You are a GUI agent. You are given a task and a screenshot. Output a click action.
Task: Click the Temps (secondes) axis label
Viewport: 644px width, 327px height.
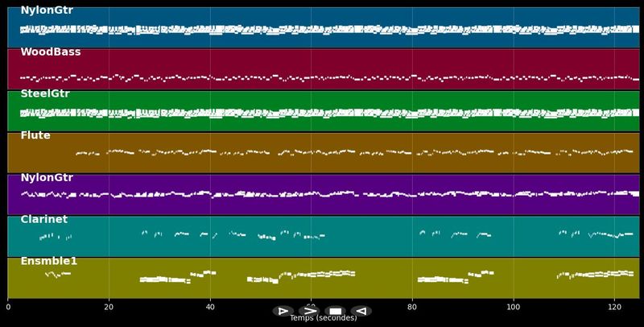pos(323,318)
